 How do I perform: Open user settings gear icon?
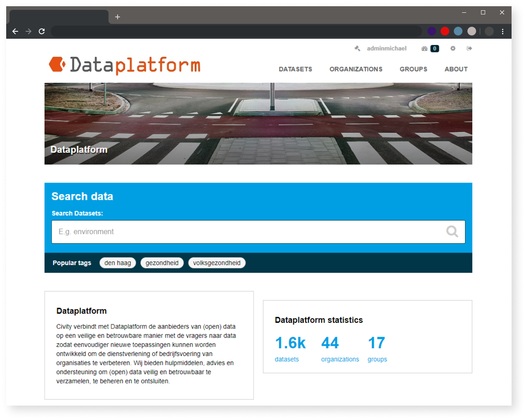[x=453, y=49]
